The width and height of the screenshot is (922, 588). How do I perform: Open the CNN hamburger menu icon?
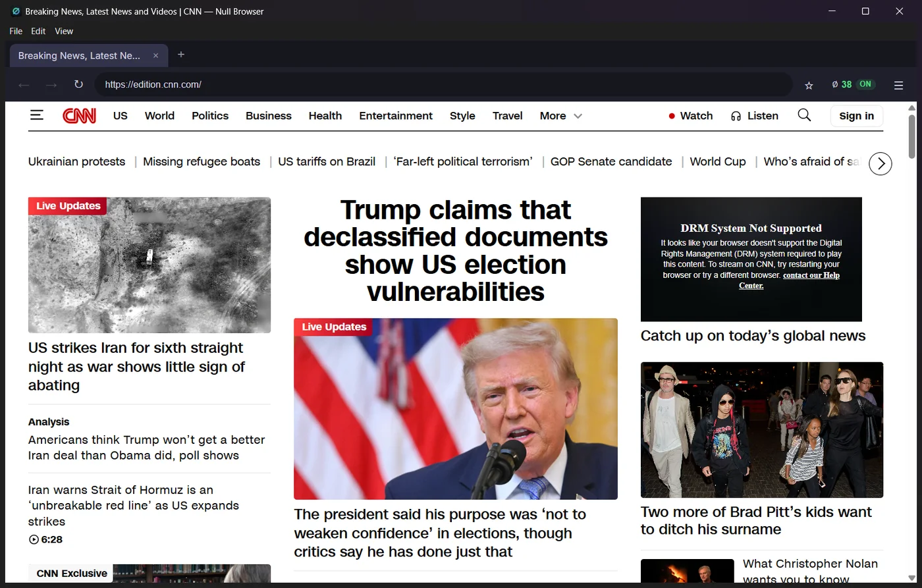(37, 115)
